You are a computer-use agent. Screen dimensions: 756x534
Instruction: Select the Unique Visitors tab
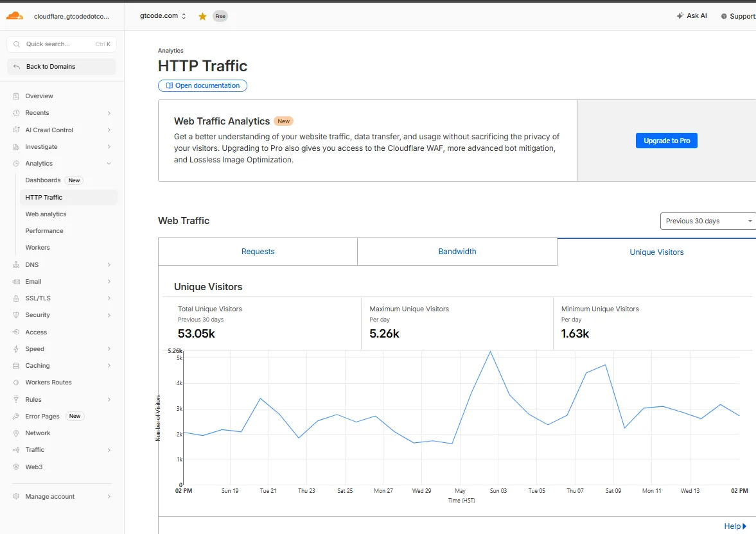(x=656, y=252)
